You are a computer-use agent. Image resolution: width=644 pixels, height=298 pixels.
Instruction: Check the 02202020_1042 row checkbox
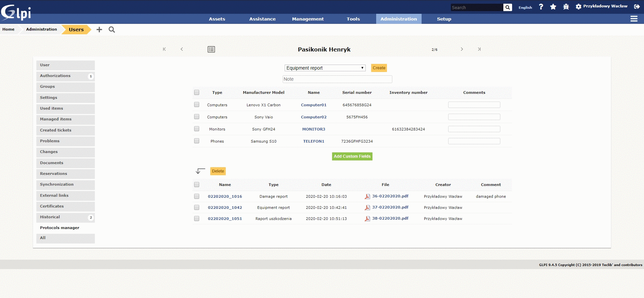pyautogui.click(x=197, y=208)
